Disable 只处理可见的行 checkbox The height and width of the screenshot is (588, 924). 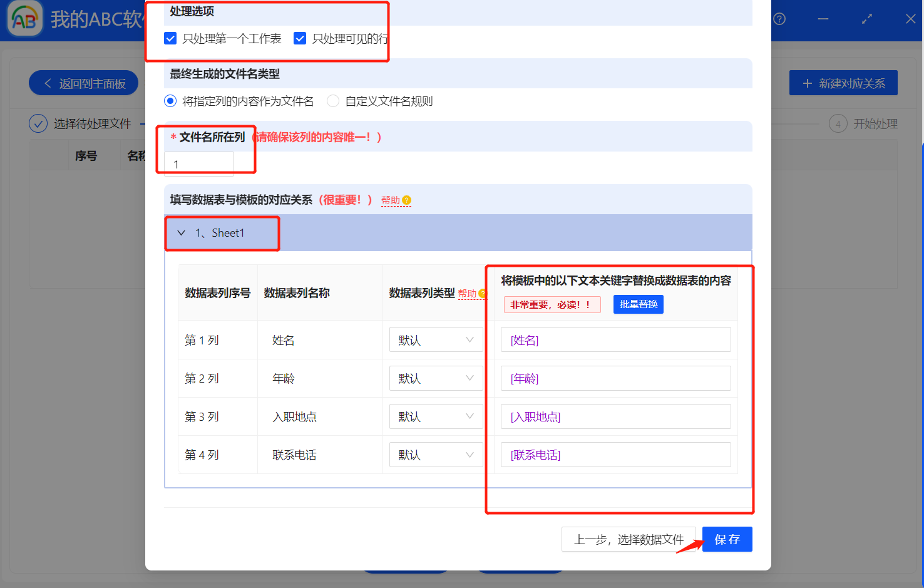pos(300,38)
